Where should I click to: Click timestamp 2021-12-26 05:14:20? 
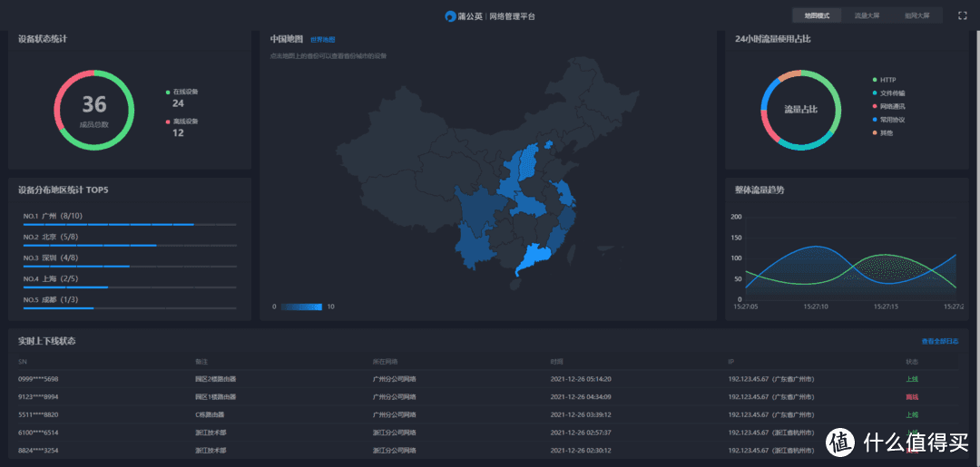581,379
